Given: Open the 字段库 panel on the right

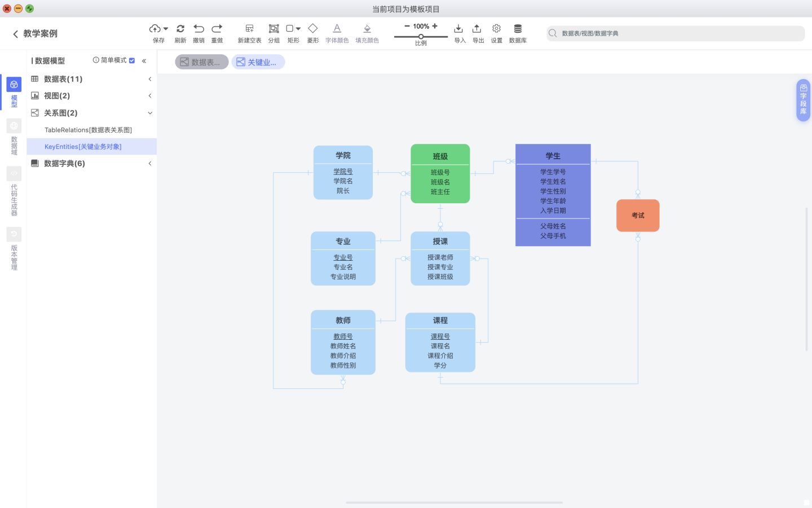Looking at the screenshot, I should pyautogui.click(x=803, y=100).
